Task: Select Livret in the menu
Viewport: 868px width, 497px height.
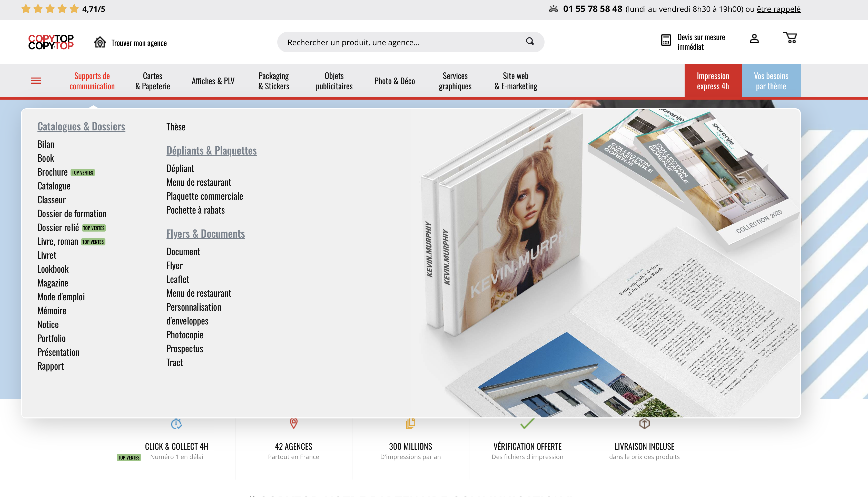Action: [x=47, y=255]
